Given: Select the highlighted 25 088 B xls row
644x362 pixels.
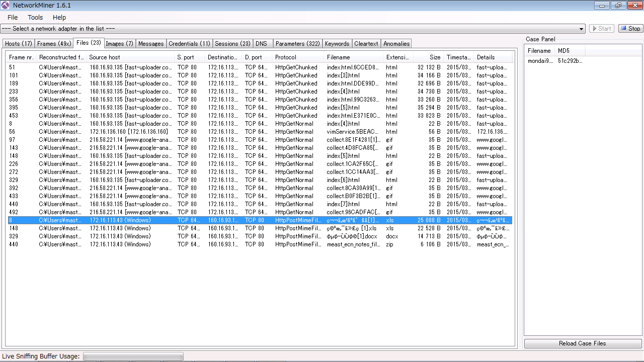Looking at the screenshot, I should tap(260, 220).
